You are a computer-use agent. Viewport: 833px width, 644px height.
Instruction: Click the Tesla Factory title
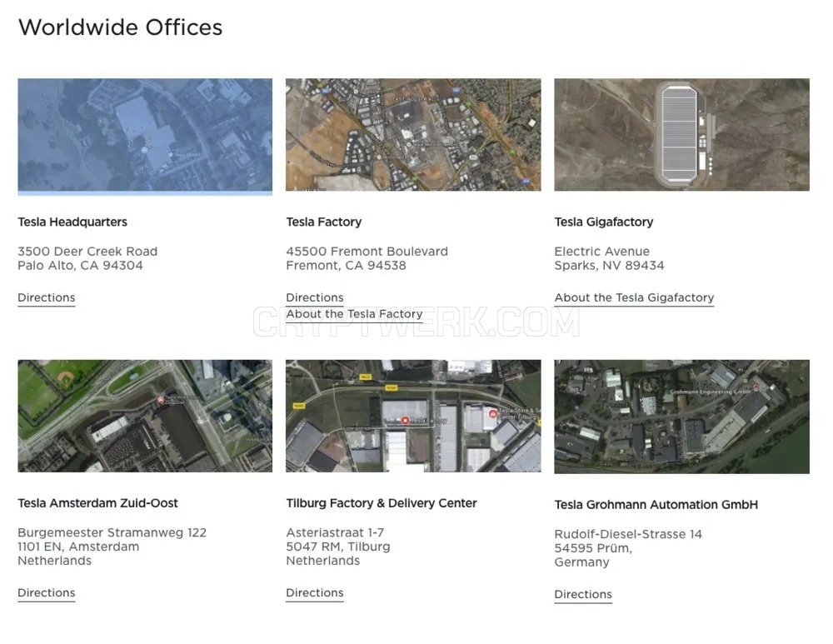click(323, 222)
